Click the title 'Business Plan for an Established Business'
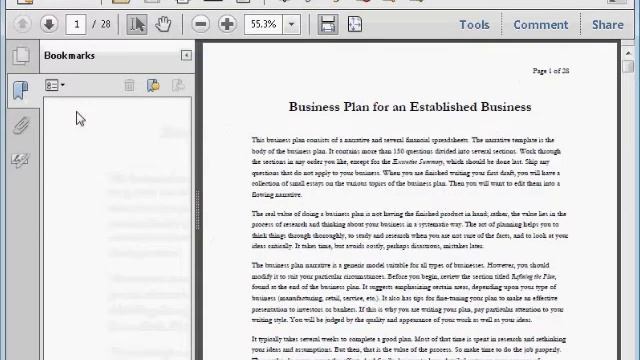Image resolution: width=640 pixels, height=360 pixels. pos(410,107)
